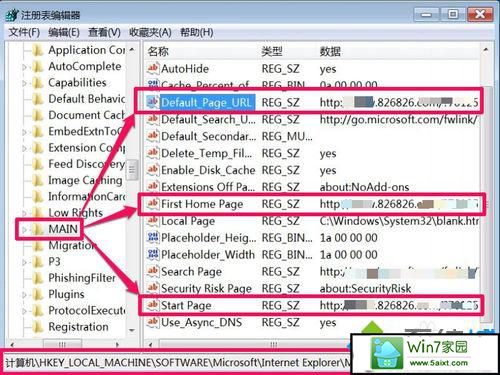
Task: Expand the EmbedExtnTo tree node
Action: pos(24,132)
